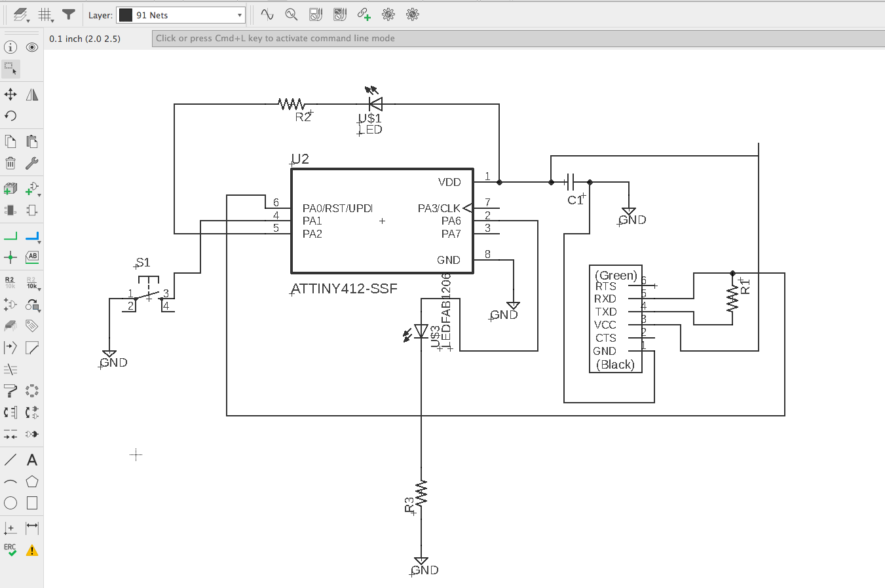Click the command line input field
885x588 pixels.
518,39
